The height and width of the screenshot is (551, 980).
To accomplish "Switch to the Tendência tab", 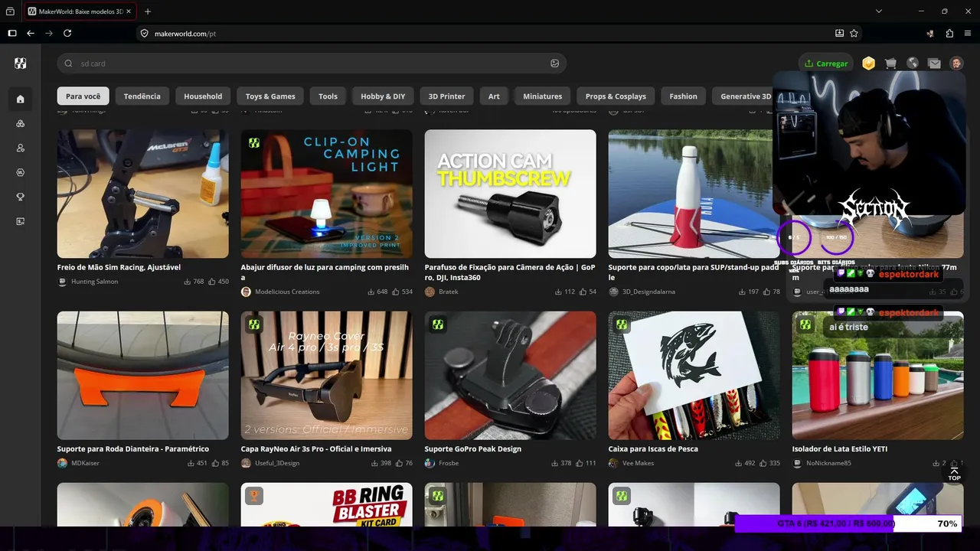I will tap(142, 96).
